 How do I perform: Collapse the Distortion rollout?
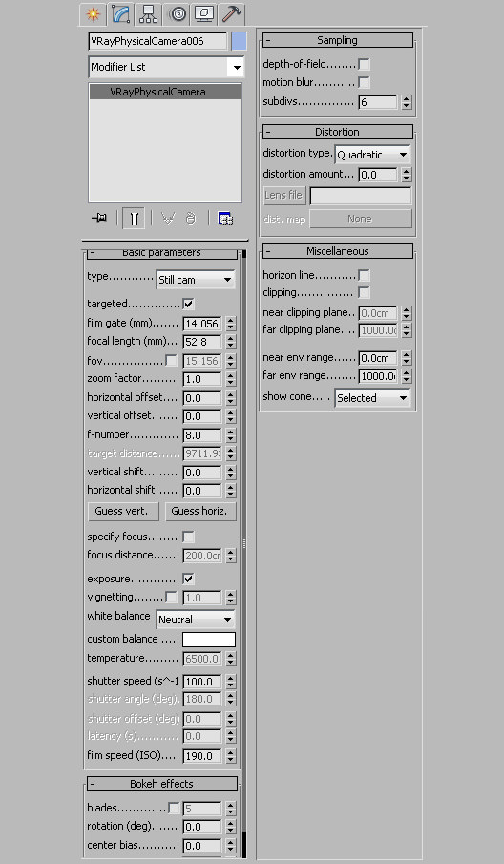coord(337,132)
